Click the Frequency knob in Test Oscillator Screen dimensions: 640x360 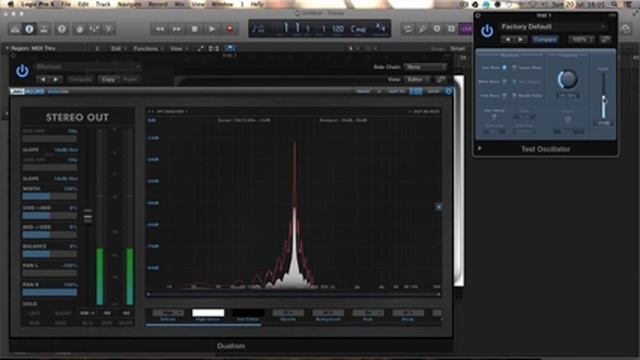567,80
